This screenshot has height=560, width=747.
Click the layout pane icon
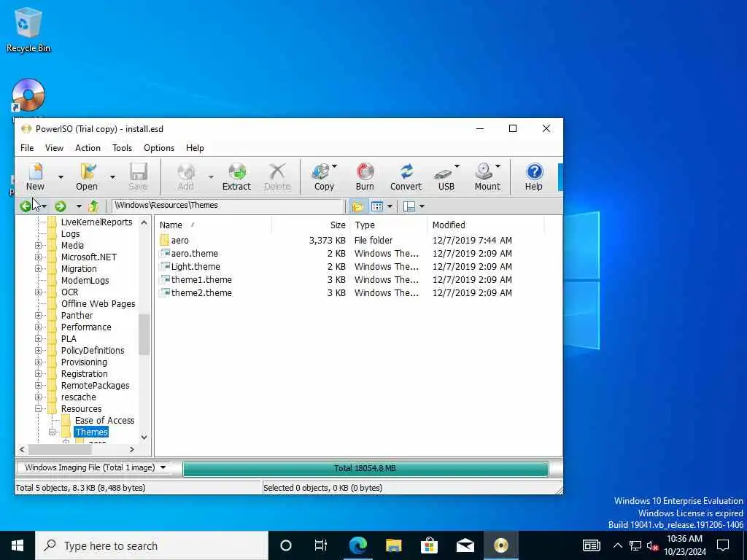pos(409,206)
